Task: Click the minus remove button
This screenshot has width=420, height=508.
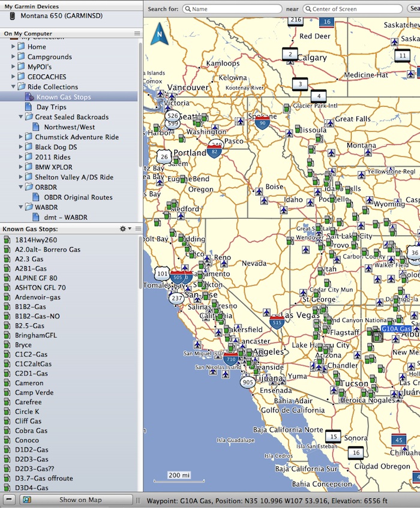Action: pos(9,500)
